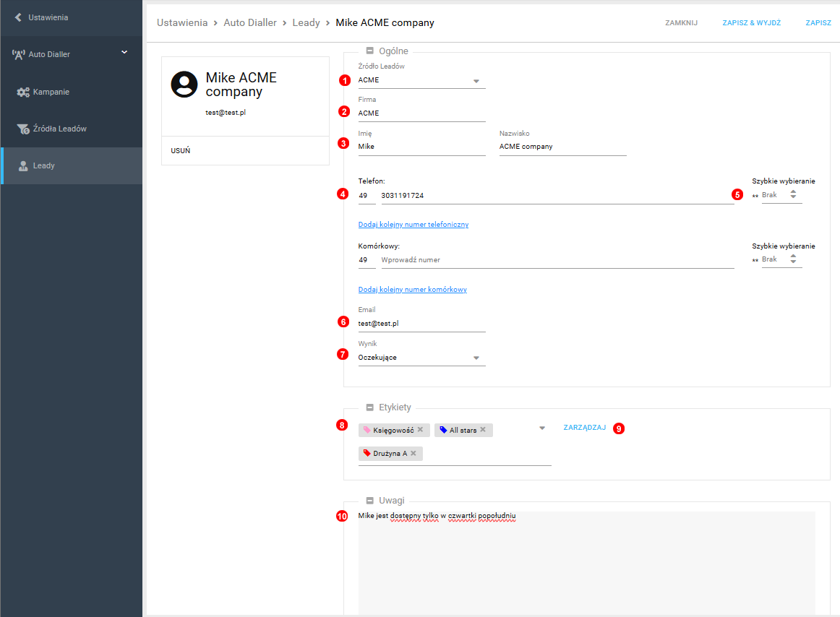This screenshot has height=617, width=840.
Task: Expand the labels dropdown arrow
Action: tap(542, 428)
